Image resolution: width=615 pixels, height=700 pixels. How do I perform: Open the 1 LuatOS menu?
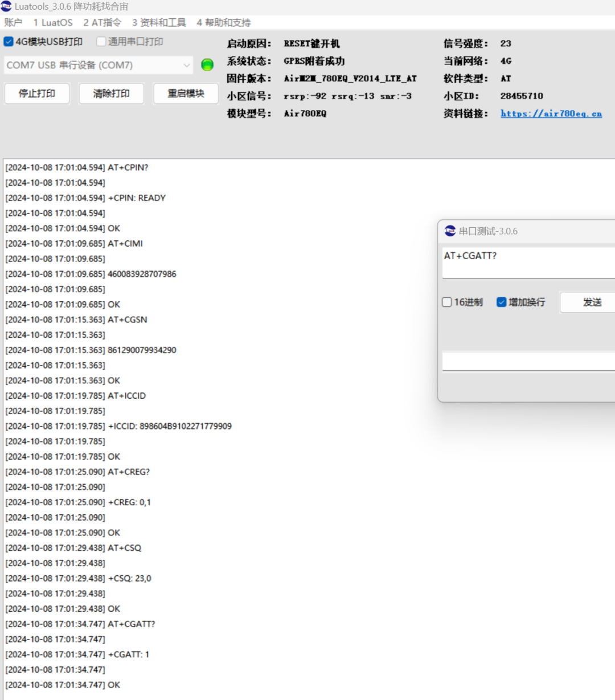coord(52,23)
